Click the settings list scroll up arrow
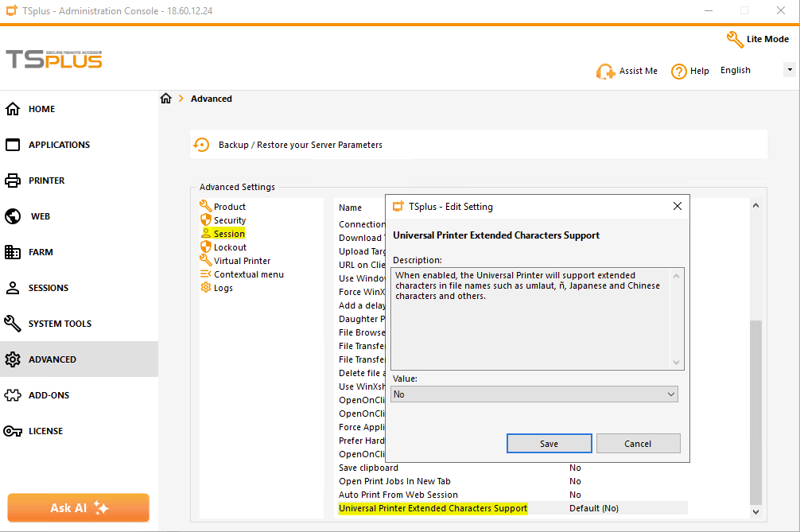The height and width of the screenshot is (532, 800). coord(755,205)
